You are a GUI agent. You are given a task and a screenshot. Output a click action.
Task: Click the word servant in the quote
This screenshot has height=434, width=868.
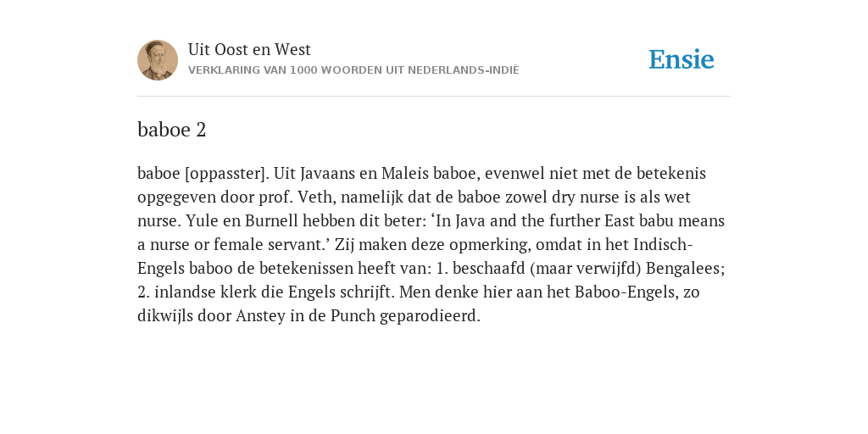coord(303,245)
